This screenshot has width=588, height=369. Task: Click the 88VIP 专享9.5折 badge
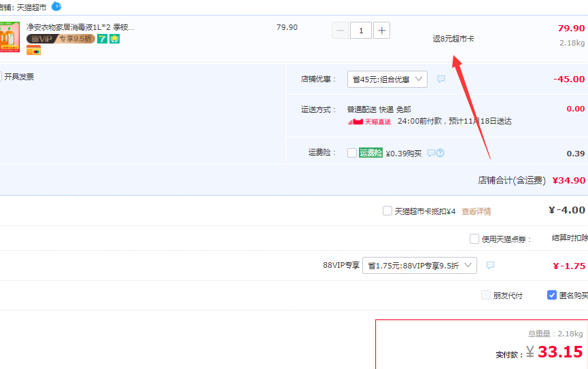[60, 39]
